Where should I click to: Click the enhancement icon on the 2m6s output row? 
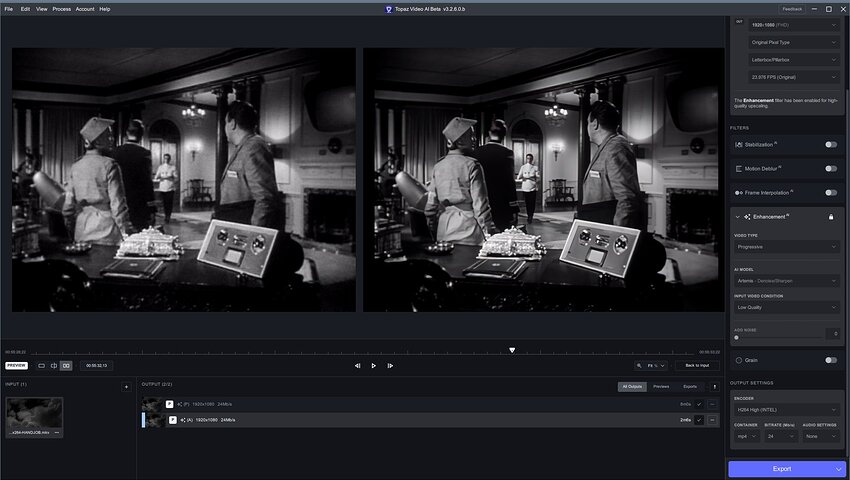183,420
